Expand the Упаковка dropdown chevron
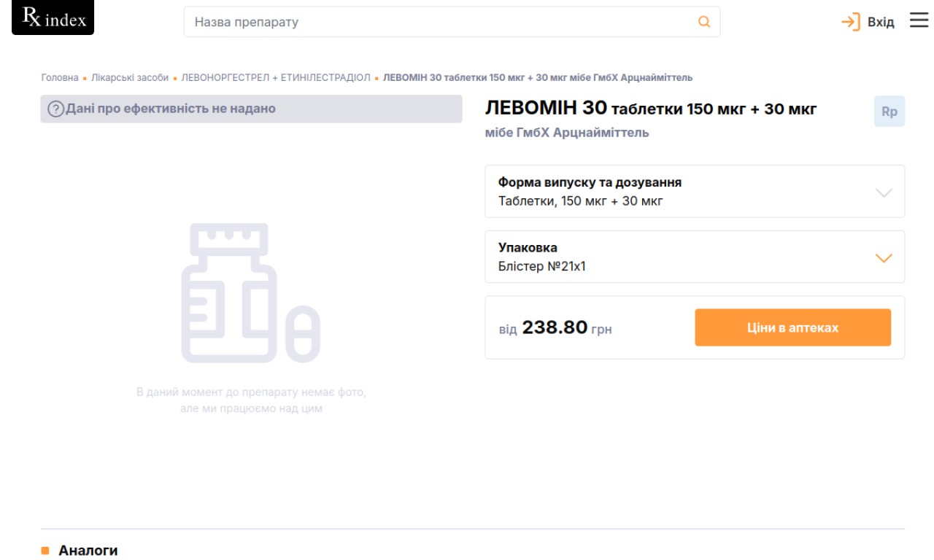Screen dimensions: 934x560 point(883,258)
